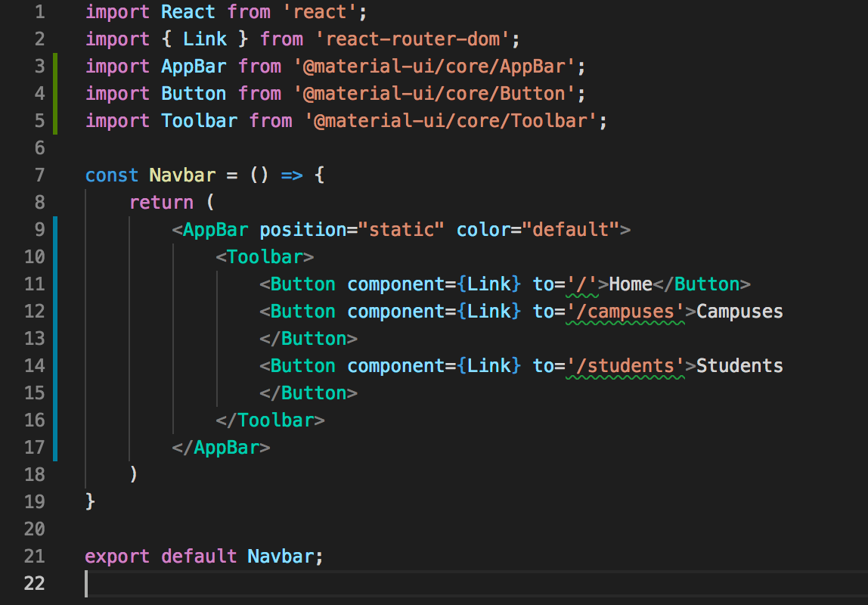The image size is (868, 605).
Task: Click line number 1 in the gutter
Action: pos(40,12)
